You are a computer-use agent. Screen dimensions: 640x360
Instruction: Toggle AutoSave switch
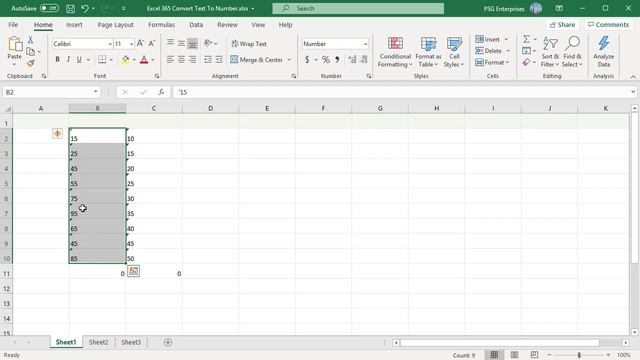(x=49, y=8)
